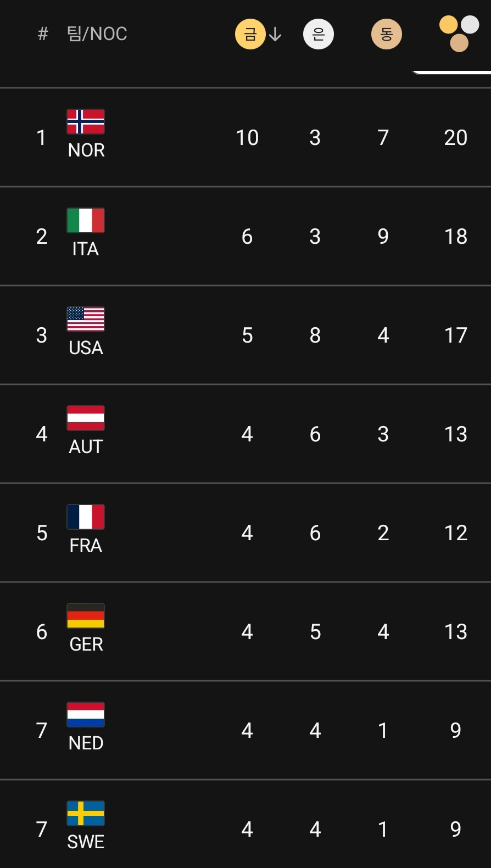Click the Germany flag icon

[86, 615]
